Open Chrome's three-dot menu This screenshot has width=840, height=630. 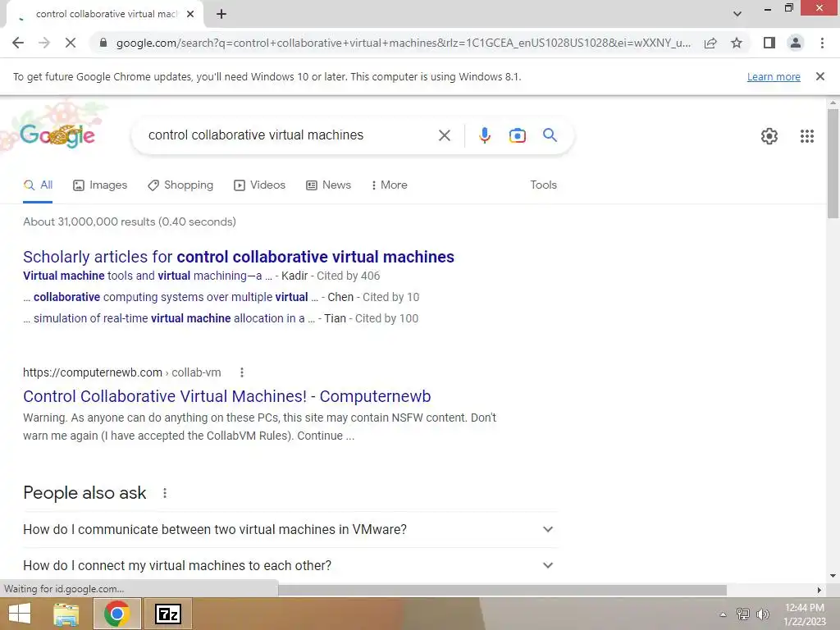(822, 43)
